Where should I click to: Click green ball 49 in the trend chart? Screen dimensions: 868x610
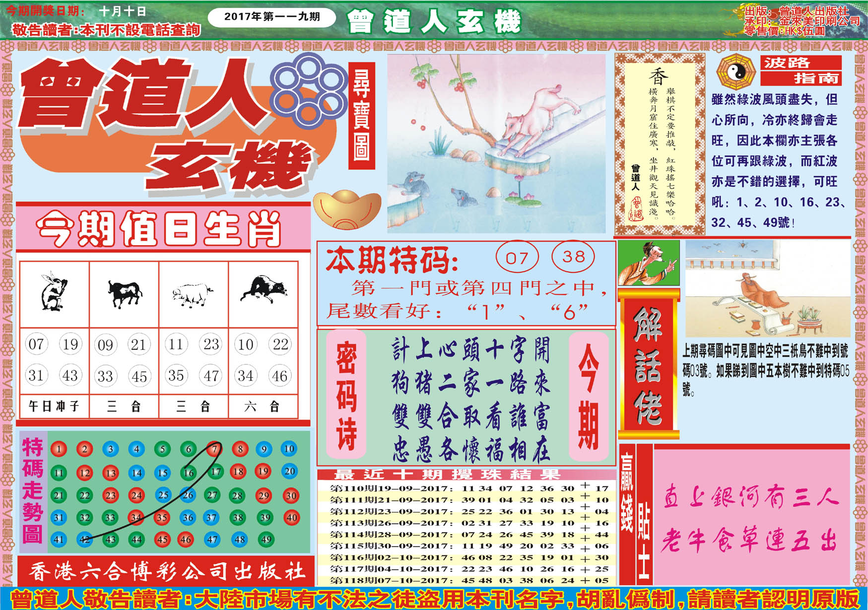pos(267,540)
